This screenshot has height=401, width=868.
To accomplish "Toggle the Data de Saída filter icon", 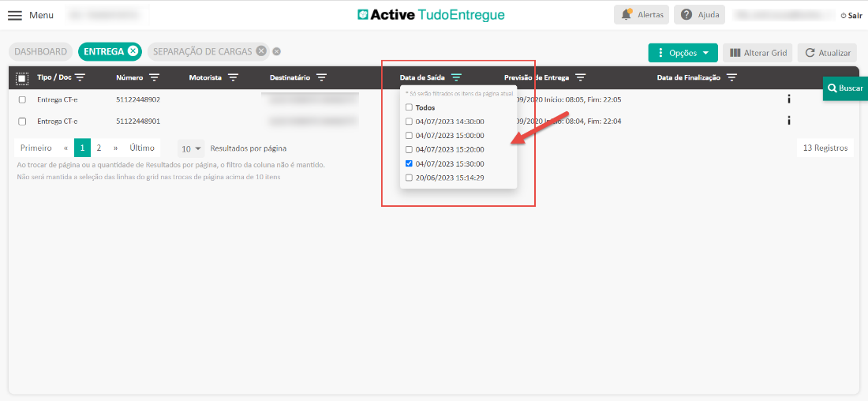I will [456, 77].
